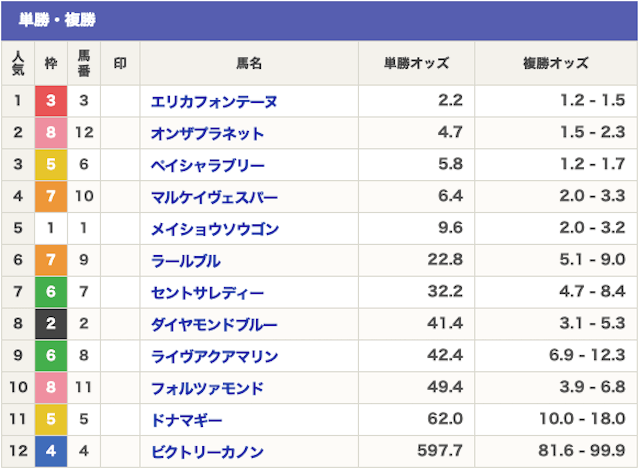The image size is (640, 469).
Task: Click horse name セントサレディー
Action: pyautogui.click(x=207, y=292)
